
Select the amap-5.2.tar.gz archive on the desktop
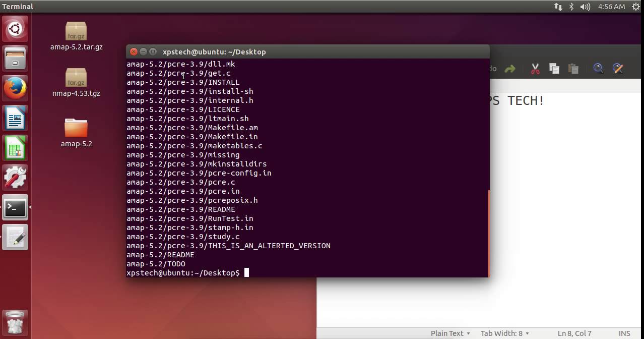(x=76, y=36)
